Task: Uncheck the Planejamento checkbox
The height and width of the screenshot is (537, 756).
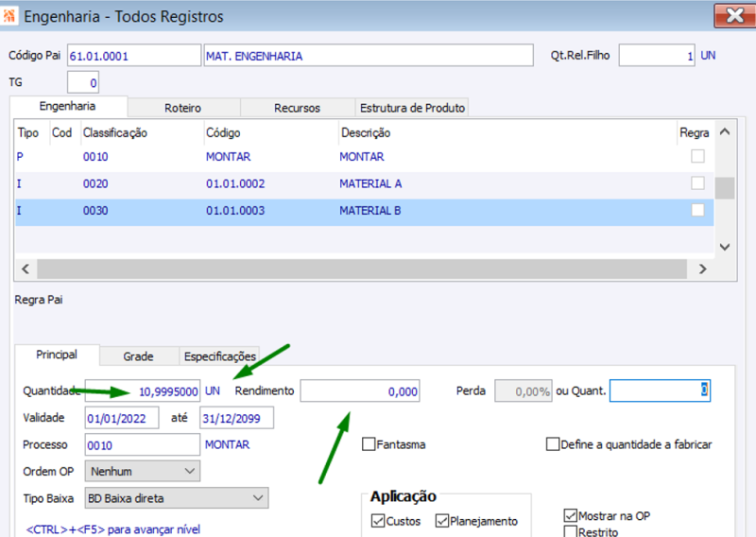Action: coord(441,521)
